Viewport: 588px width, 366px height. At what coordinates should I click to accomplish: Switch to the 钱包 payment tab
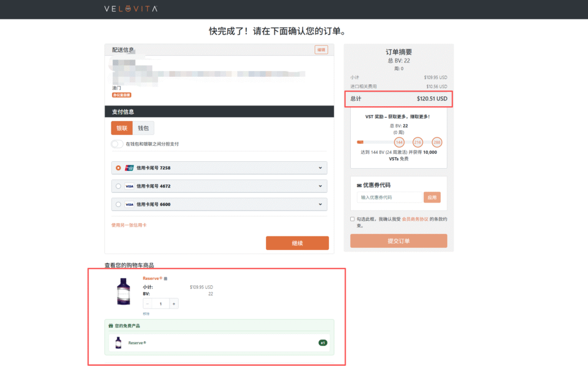tap(143, 128)
